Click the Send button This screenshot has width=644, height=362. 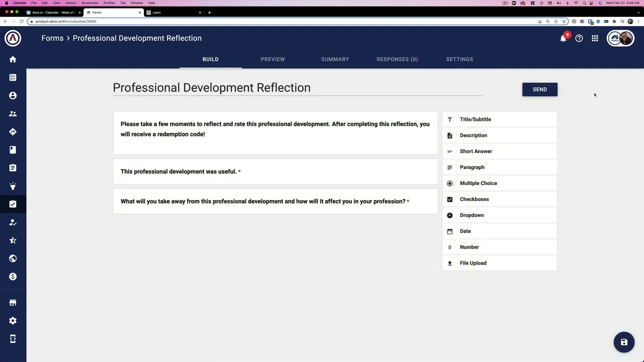point(540,89)
